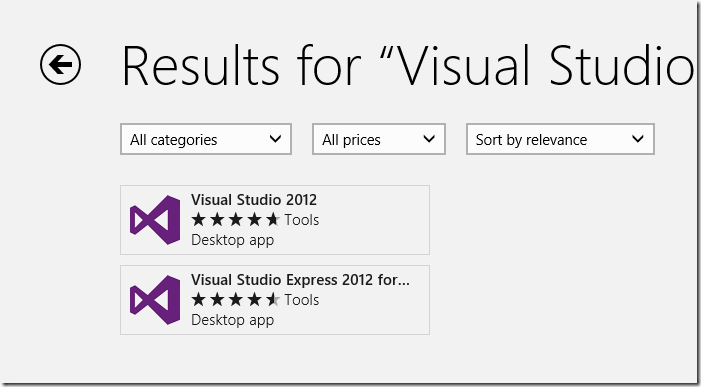
Task: Click Tools category under Visual Studio 2012
Action: tap(302, 220)
